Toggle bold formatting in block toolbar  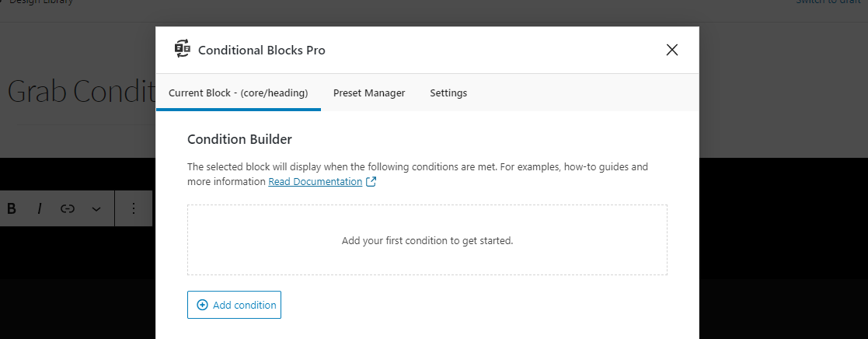(11, 208)
